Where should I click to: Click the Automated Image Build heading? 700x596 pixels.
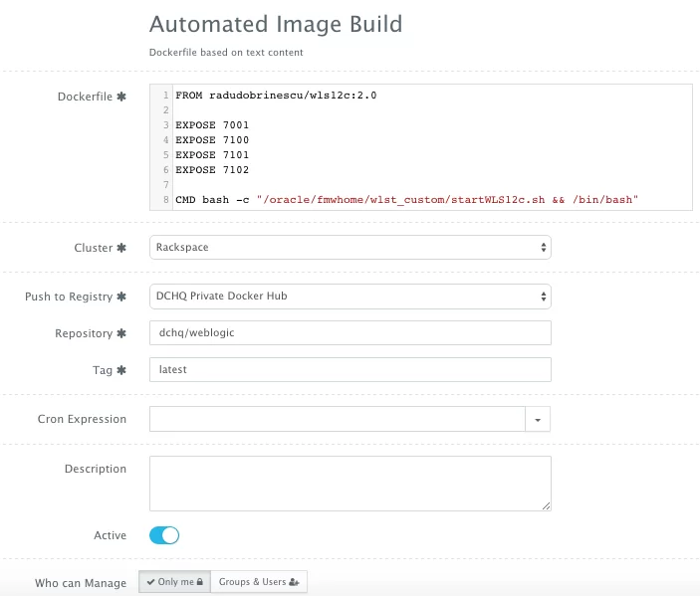click(x=276, y=24)
